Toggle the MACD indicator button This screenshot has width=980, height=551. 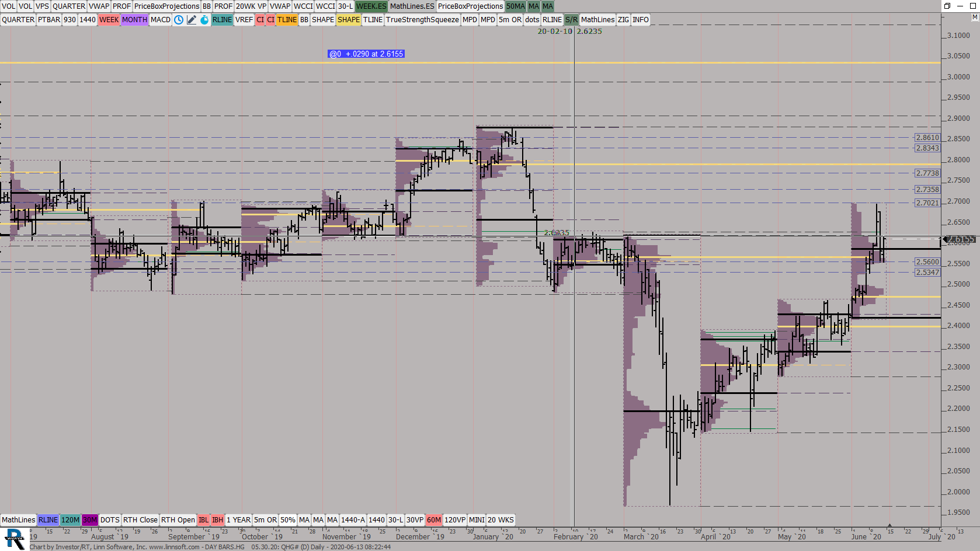coord(161,20)
